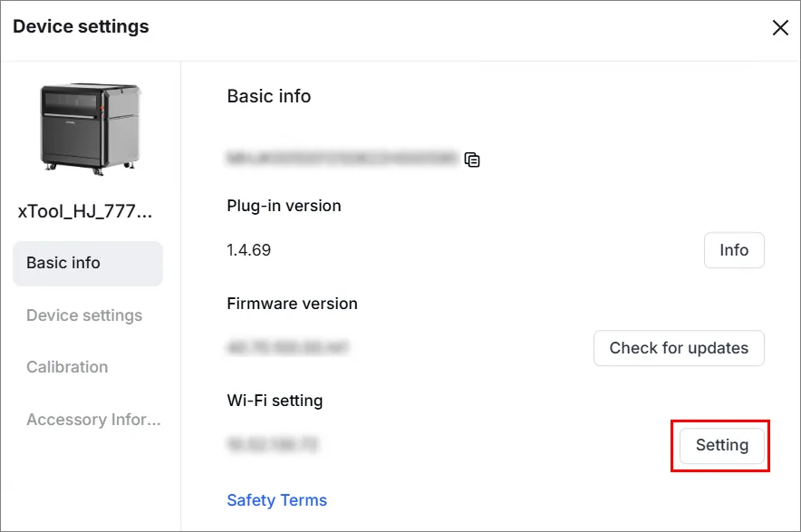Click the Plug-in version label
Screen dimensions: 801x532
tap(284, 206)
